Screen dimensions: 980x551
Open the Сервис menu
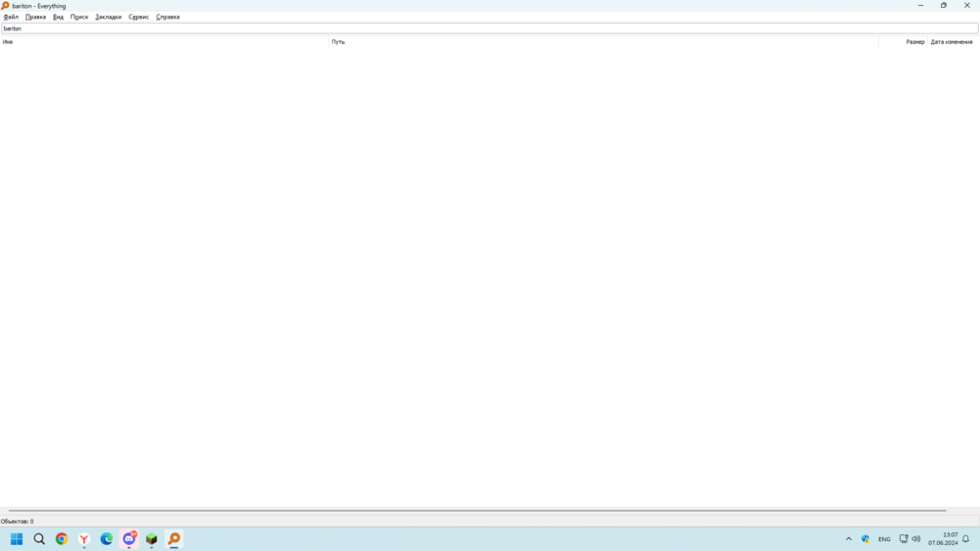click(139, 17)
